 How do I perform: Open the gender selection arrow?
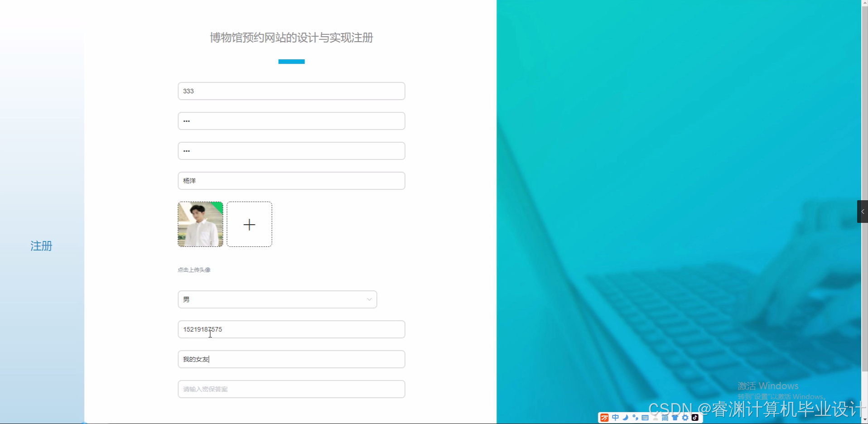point(369,299)
